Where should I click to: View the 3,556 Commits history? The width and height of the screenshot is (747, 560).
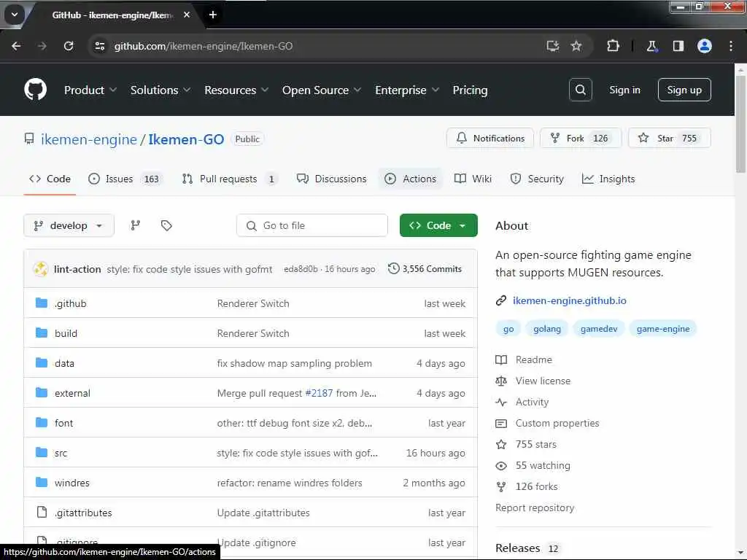(x=425, y=268)
